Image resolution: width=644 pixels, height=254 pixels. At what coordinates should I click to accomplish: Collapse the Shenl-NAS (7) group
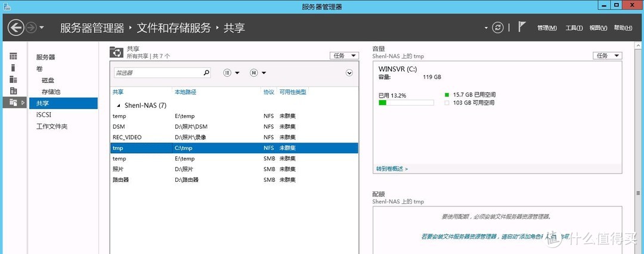(x=117, y=105)
